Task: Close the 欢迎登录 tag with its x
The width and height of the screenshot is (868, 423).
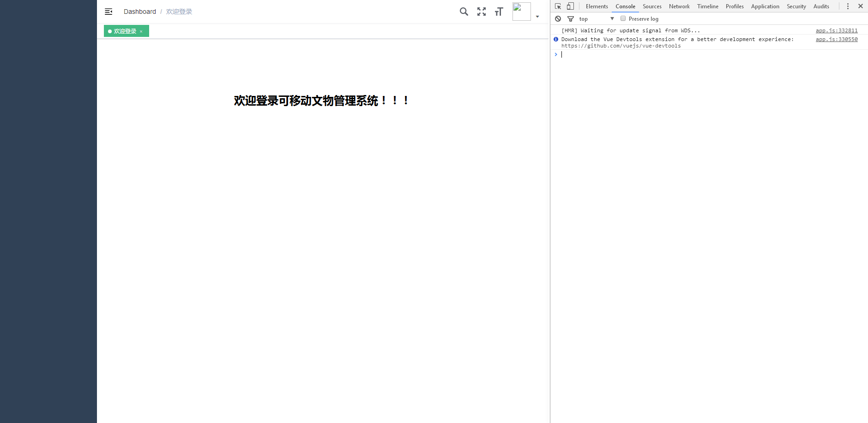Action: pos(141,31)
